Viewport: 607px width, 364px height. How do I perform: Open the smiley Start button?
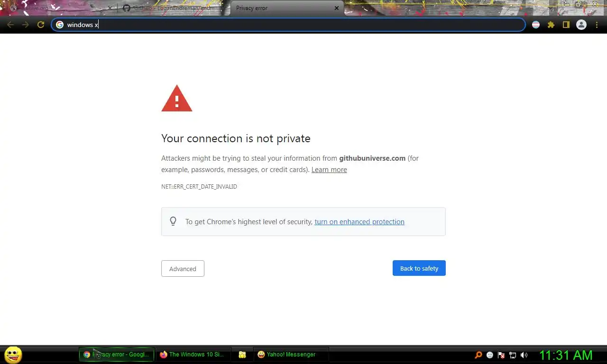click(13, 355)
